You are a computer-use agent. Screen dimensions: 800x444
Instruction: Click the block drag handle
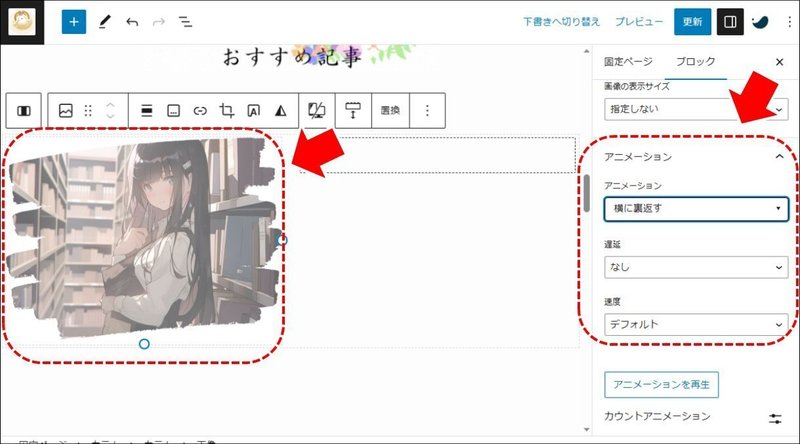(88, 111)
